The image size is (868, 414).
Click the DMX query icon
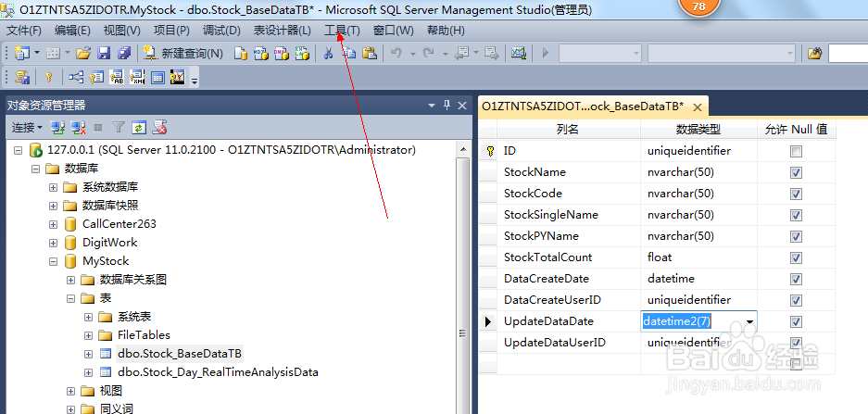click(281, 53)
